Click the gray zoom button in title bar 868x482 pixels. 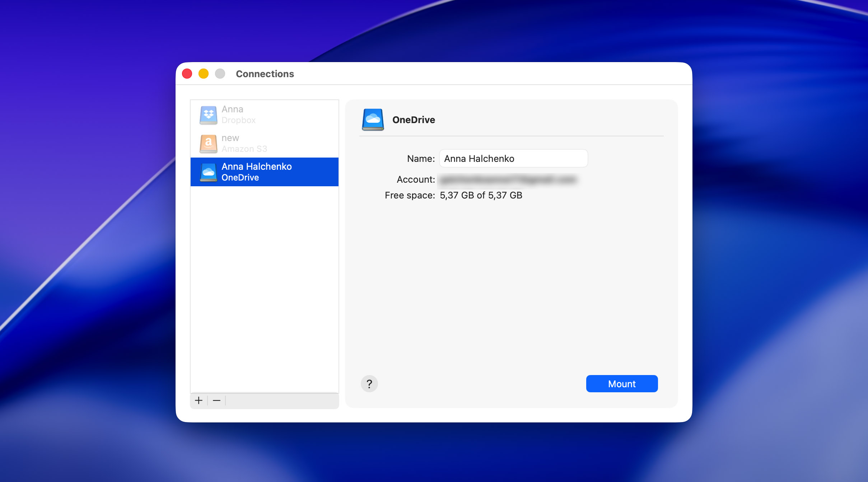point(219,73)
